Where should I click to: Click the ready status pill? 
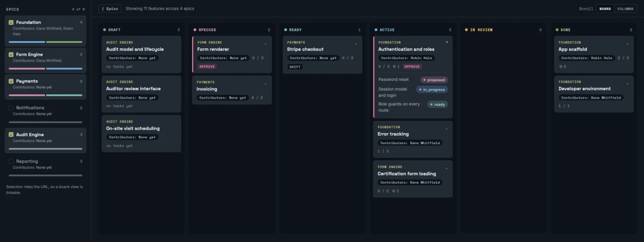[x=437, y=104]
